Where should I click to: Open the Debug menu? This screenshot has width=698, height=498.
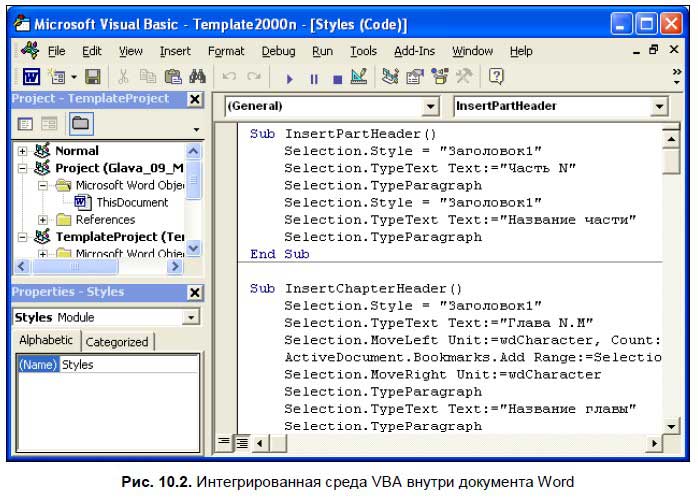pyautogui.click(x=278, y=51)
